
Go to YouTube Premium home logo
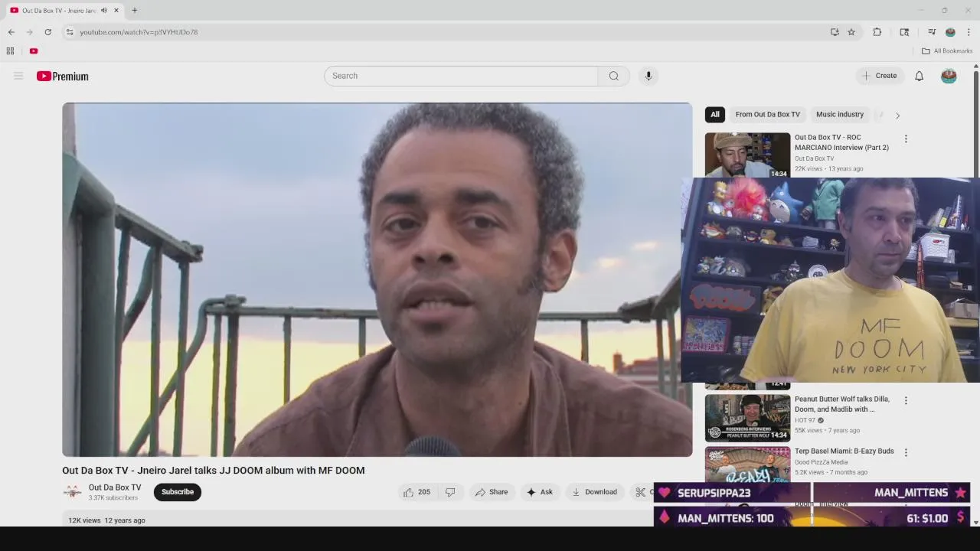pos(63,76)
